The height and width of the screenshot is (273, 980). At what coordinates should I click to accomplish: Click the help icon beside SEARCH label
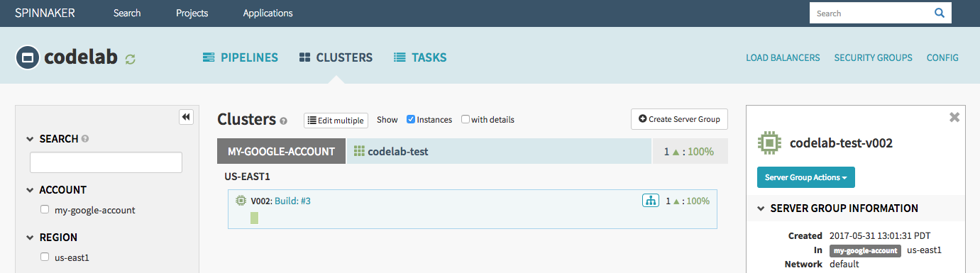[x=85, y=139]
